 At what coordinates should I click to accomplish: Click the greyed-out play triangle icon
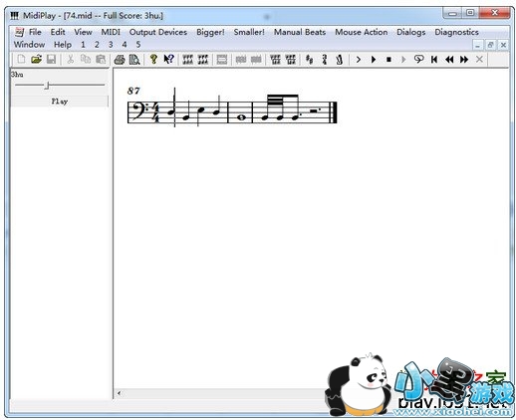pos(403,60)
